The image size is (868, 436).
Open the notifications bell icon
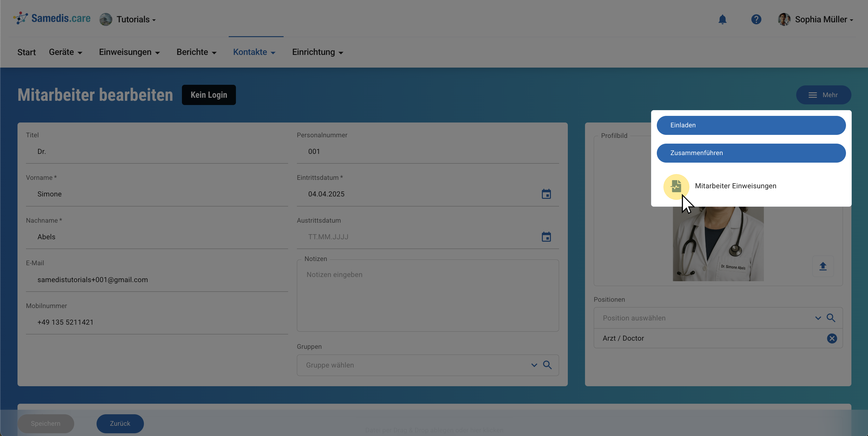point(722,20)
